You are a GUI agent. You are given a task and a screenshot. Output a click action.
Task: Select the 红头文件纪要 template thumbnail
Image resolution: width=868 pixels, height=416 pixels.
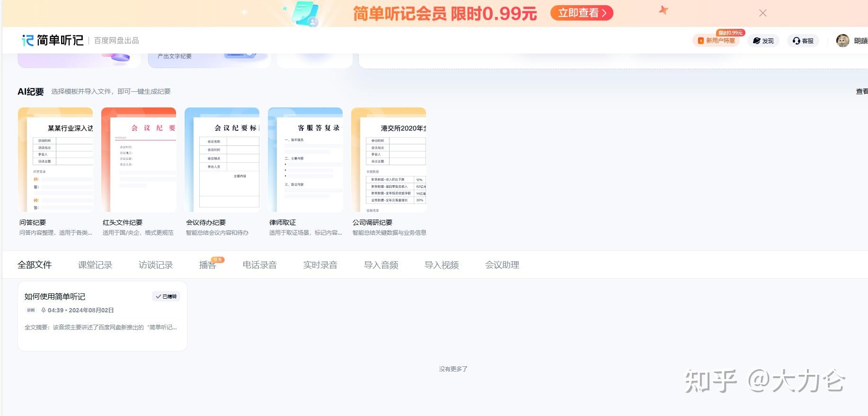point(139,159)
